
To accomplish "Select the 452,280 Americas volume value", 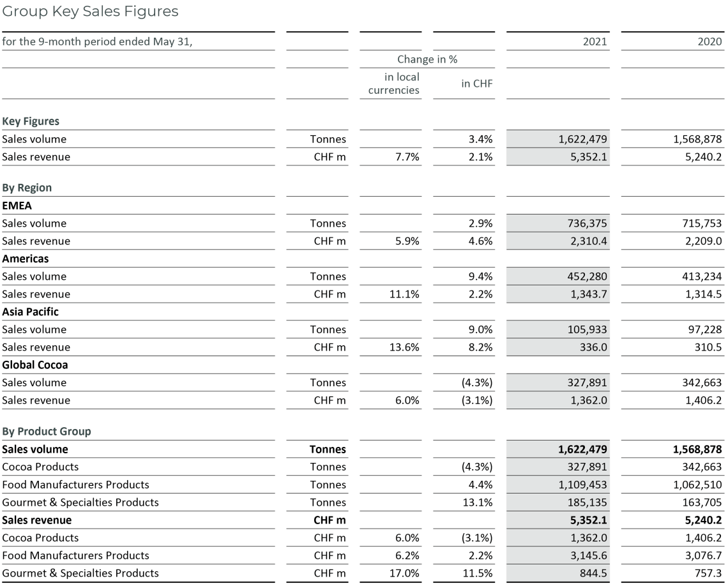I will (x=585, y=276).
